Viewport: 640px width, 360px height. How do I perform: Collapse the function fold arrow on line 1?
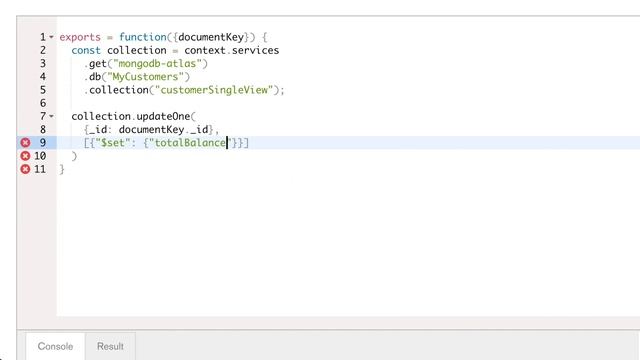point(51,37)
